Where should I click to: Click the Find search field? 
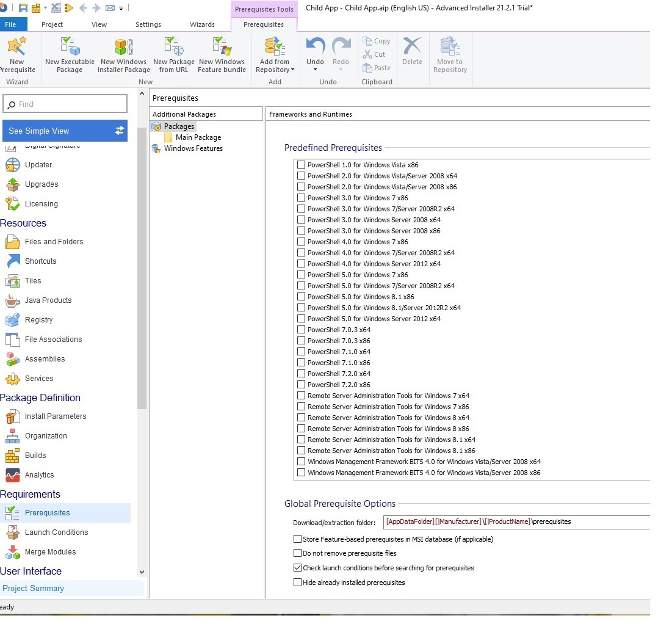pyautogui.click(x=65, y=104)
